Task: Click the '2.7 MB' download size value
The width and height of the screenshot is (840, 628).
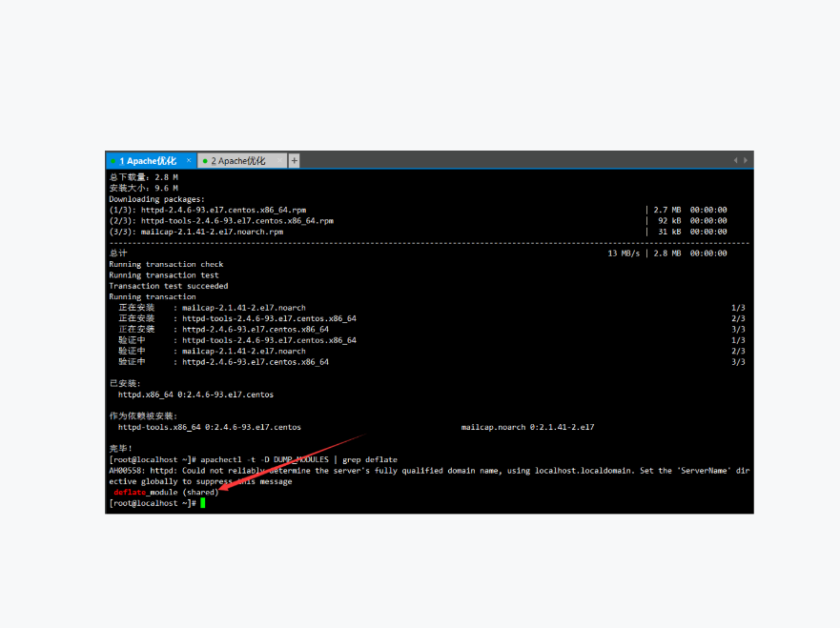Action: coord(667,210)
